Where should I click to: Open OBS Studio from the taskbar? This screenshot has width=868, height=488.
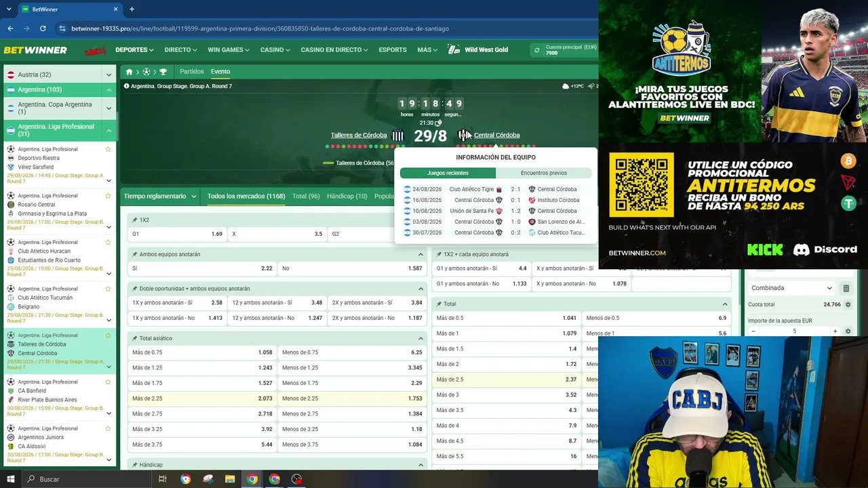click(x=296, y=479)
